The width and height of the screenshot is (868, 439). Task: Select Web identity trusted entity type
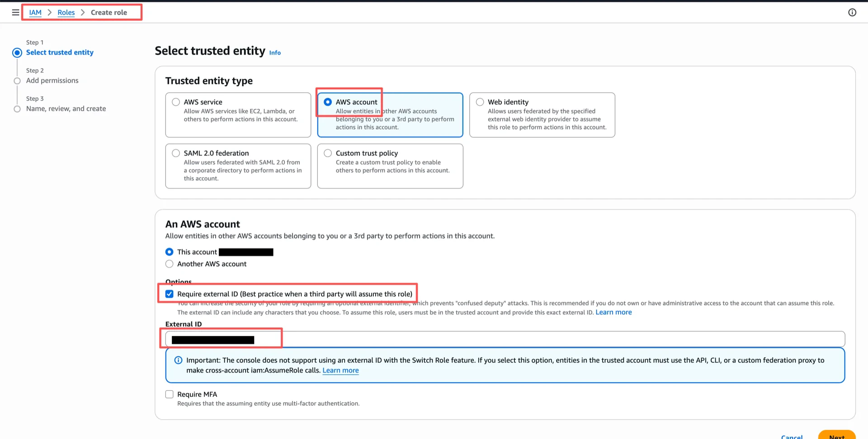pos(480,102)
